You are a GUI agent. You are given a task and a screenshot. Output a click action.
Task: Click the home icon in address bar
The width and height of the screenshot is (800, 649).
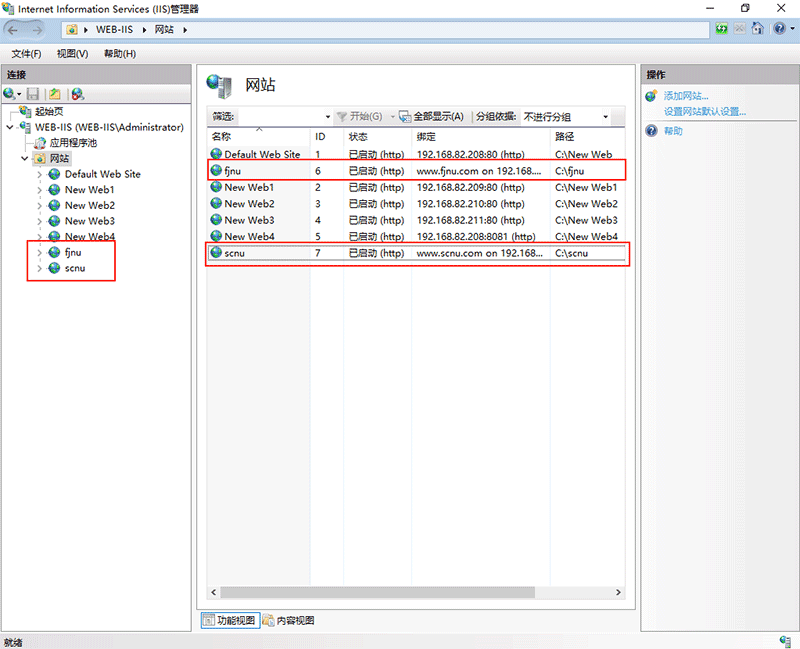click(x=757, y=30)
